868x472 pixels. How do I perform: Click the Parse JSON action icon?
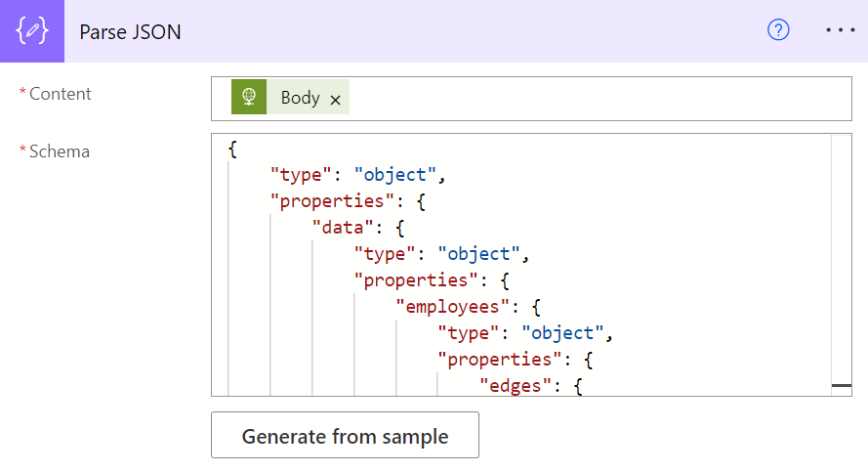(x=32, y=31)
